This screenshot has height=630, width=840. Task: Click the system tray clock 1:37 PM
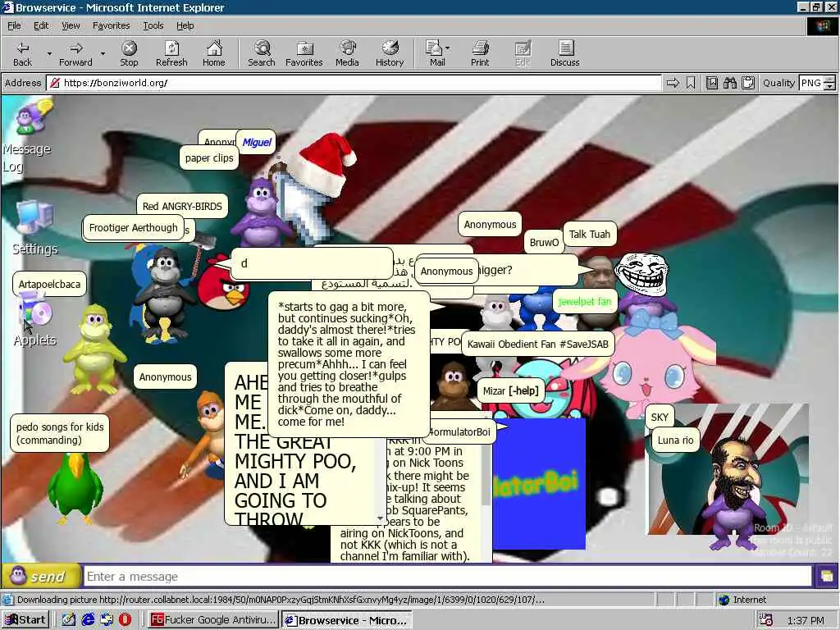(806, 620)
